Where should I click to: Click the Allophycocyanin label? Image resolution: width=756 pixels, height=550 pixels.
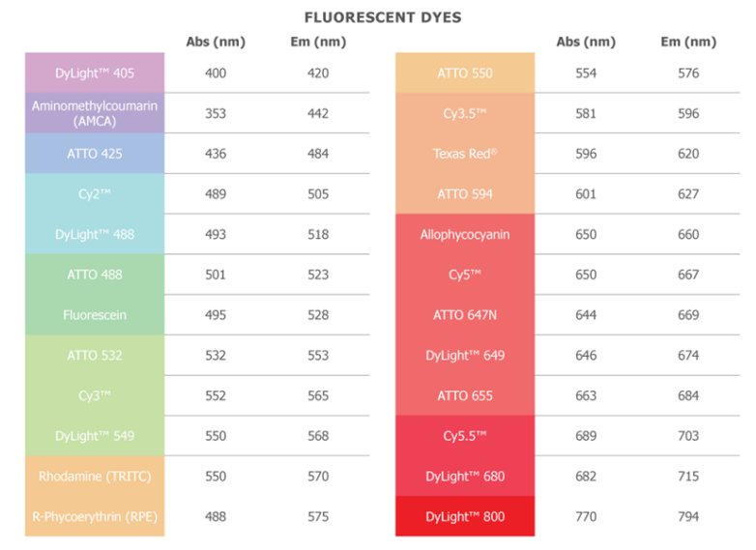pos(465,234)
